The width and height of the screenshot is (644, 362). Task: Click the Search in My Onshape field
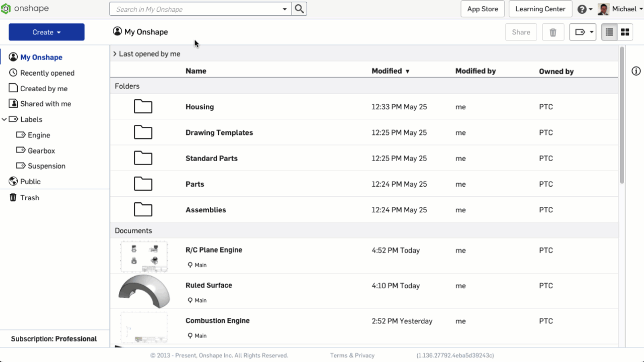click(195, 9)
